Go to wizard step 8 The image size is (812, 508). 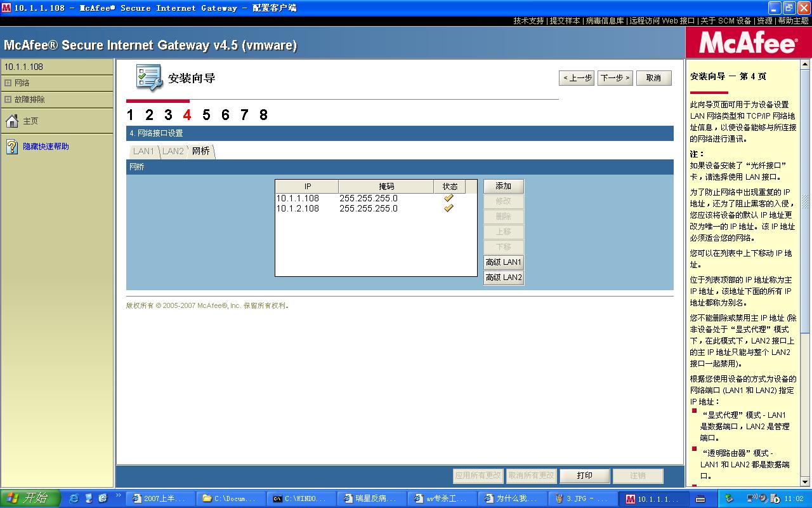click(263, 115)
